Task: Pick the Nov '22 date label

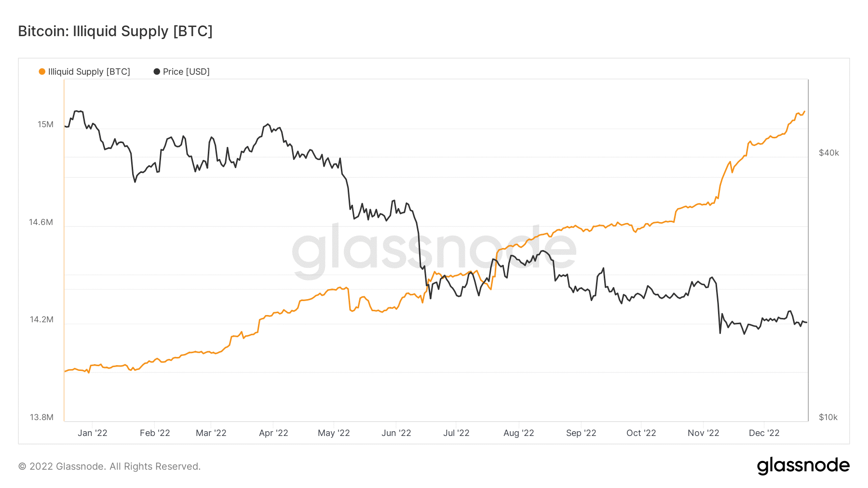Action: coord(704,433)
